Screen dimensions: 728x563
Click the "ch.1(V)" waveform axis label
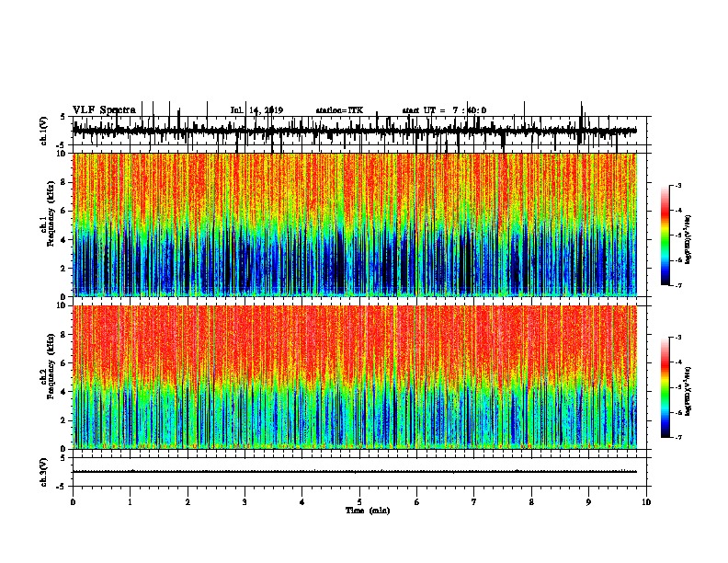pyautogui.click(x=43, y=131)
